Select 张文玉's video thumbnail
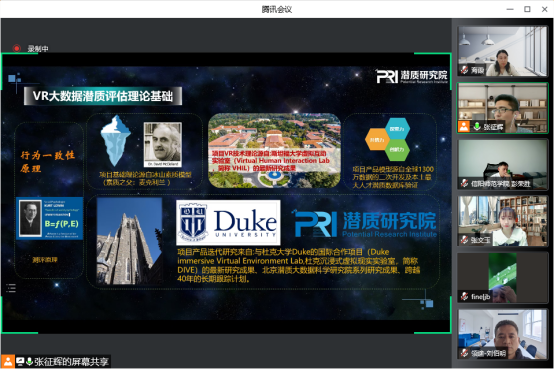Screen dimensions: 554x370 (x=502, y=221)
